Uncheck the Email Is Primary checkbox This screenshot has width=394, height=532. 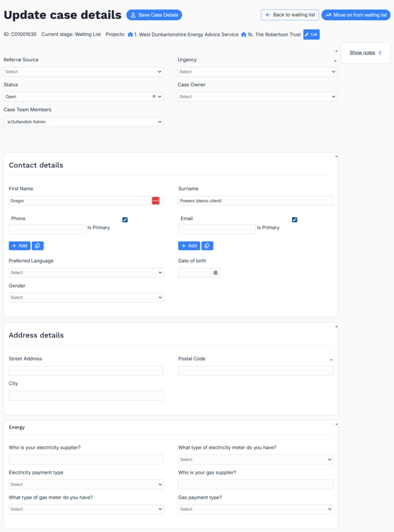pyautogui.click(x=294, y=220)
